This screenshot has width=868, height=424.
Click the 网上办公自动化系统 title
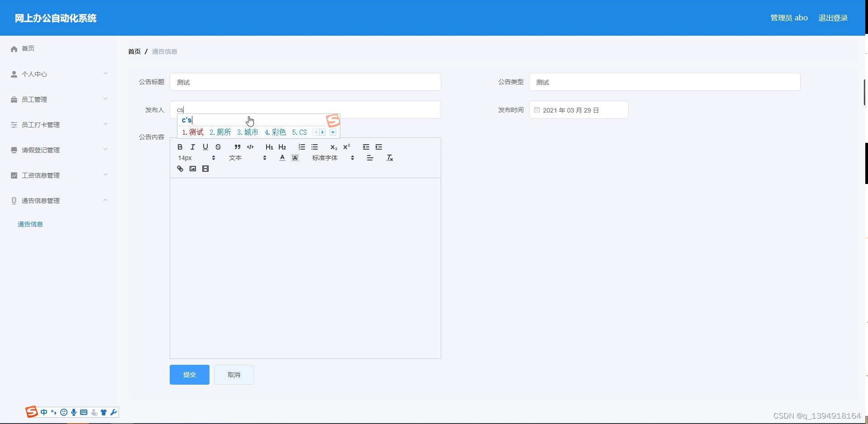[56, 18]
